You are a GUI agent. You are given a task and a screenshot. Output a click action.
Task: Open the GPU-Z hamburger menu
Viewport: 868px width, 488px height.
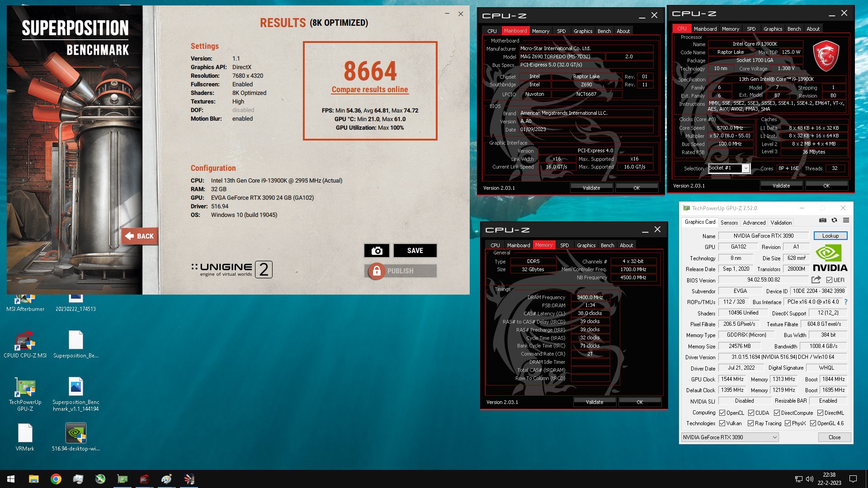846,221
